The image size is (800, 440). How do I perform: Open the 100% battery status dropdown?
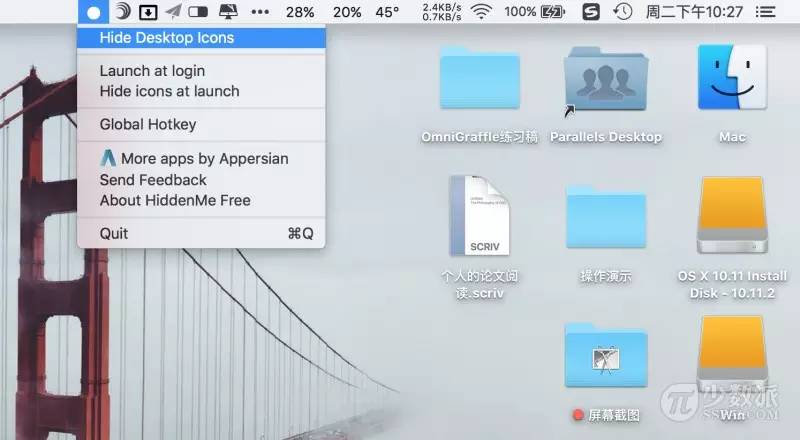coord(534,12)
